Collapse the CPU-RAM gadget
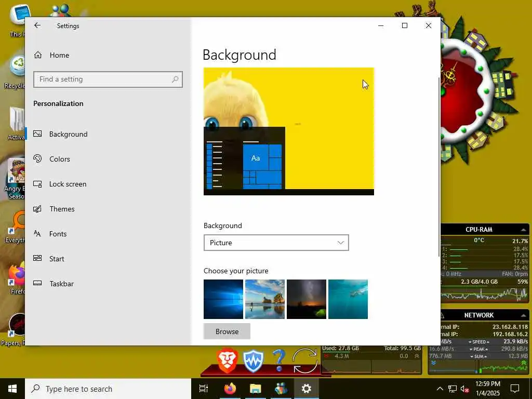 524,230
